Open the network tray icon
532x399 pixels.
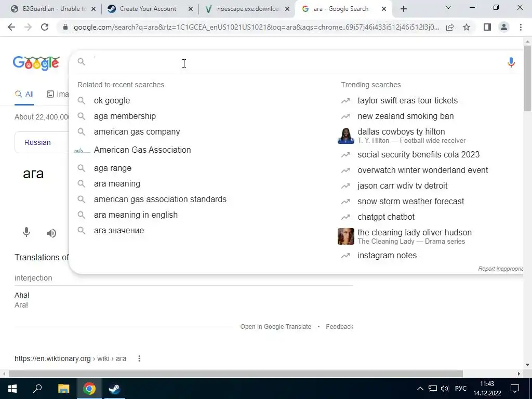pyautogui.click(x=433, y=389)
